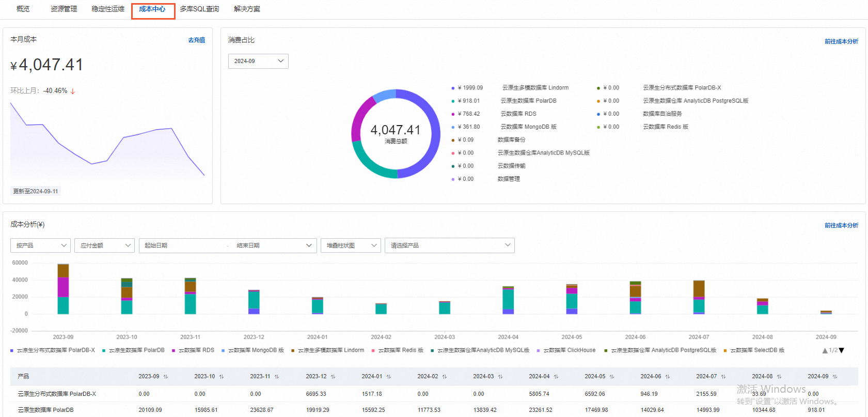Select the 云原生分布式数据库 PolarDB-X table row label
This screenshot has height=417, width=868.
pos(57,394)
